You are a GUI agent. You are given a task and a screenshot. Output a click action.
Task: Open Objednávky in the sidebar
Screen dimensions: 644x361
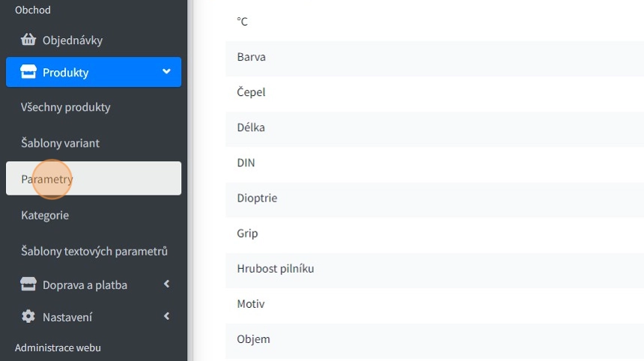coord(72,40)
